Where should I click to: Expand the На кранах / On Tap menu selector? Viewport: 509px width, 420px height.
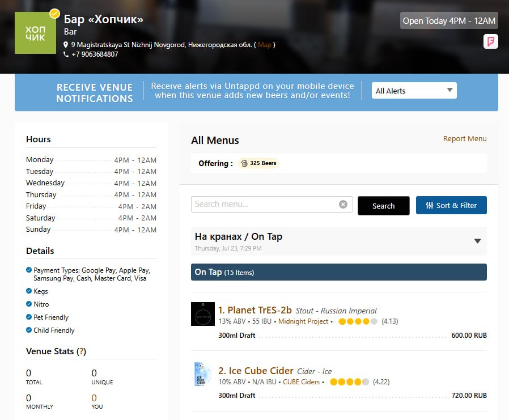[x=338, y=241]
